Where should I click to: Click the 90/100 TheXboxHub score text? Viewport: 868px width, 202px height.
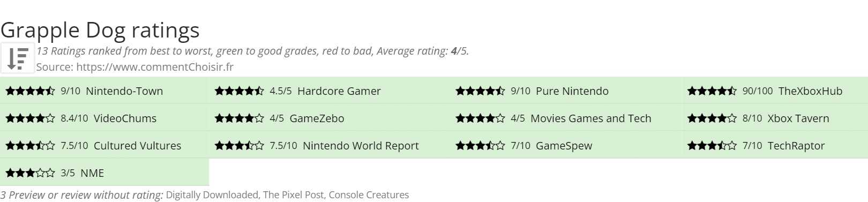click(x=758, y=91)
